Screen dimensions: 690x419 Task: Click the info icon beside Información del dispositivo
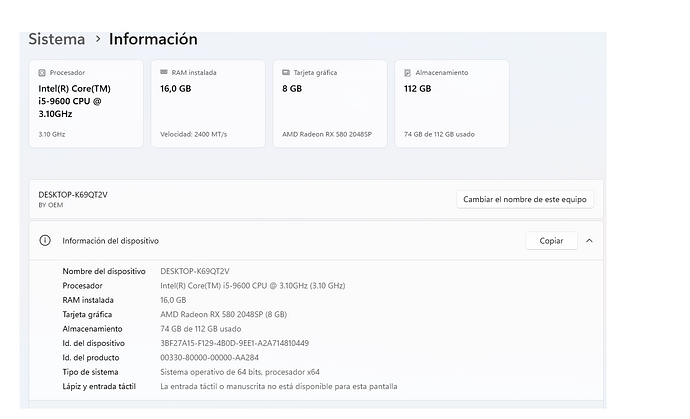(45, 240)
